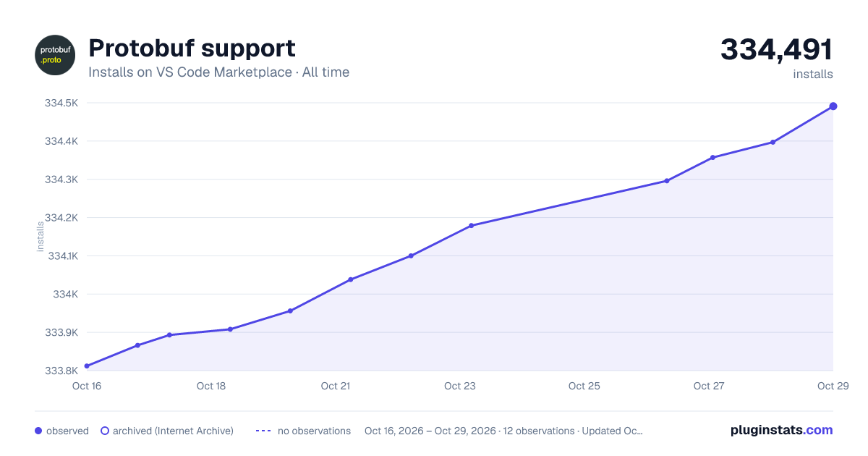Open the pluginstats.com link
This screenshot has width=868, height=456.
coord(781,430)
